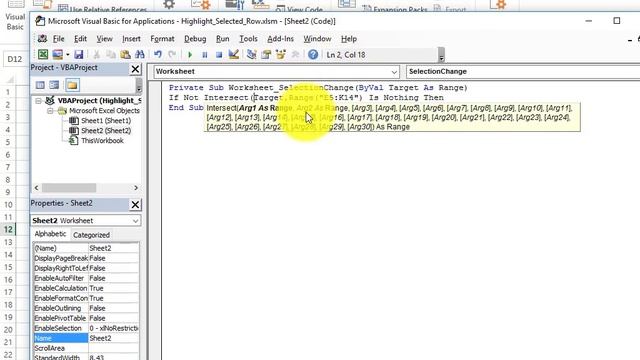
Task: Click the View Code icon in Project pane
Action: 40,85
